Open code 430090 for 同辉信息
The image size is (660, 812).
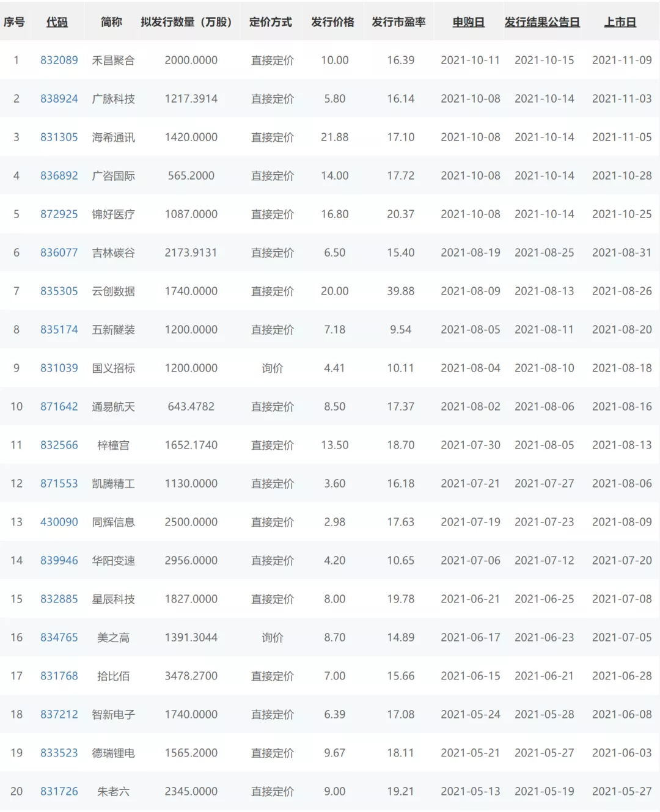click(59, 522)
